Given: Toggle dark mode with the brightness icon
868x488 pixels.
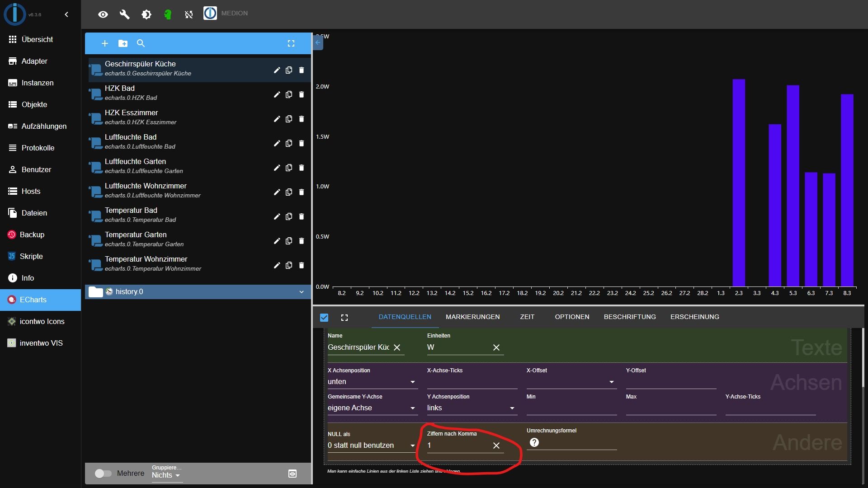Looking at the screenshot, I should [146, 14].
